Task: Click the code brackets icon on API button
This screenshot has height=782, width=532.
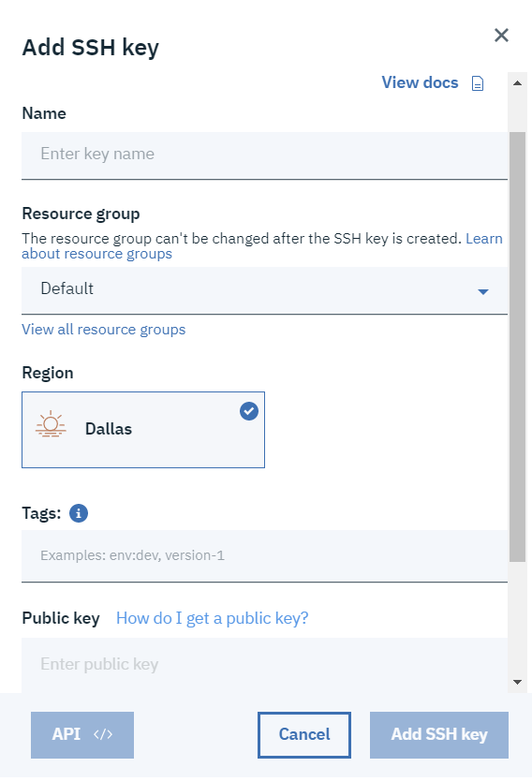Action: pos(103,734)
